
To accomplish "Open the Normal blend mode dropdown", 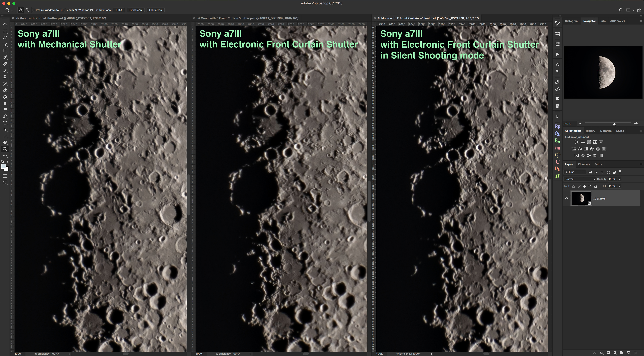I will click(x=580, y=179).
